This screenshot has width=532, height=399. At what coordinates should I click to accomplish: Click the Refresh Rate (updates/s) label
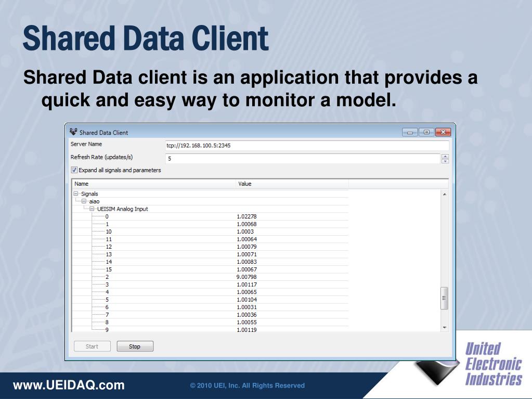pyautogui.click(x=101, y=157)
